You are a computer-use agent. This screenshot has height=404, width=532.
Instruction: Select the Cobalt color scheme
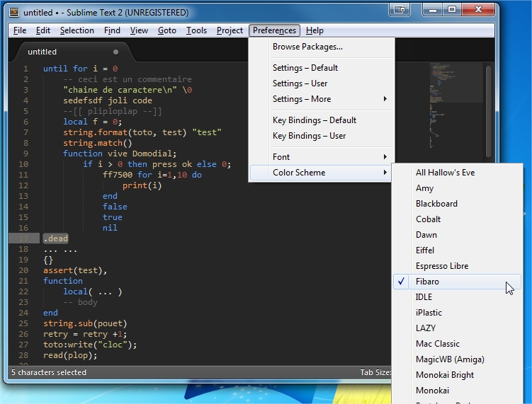[x=457, y=219]
